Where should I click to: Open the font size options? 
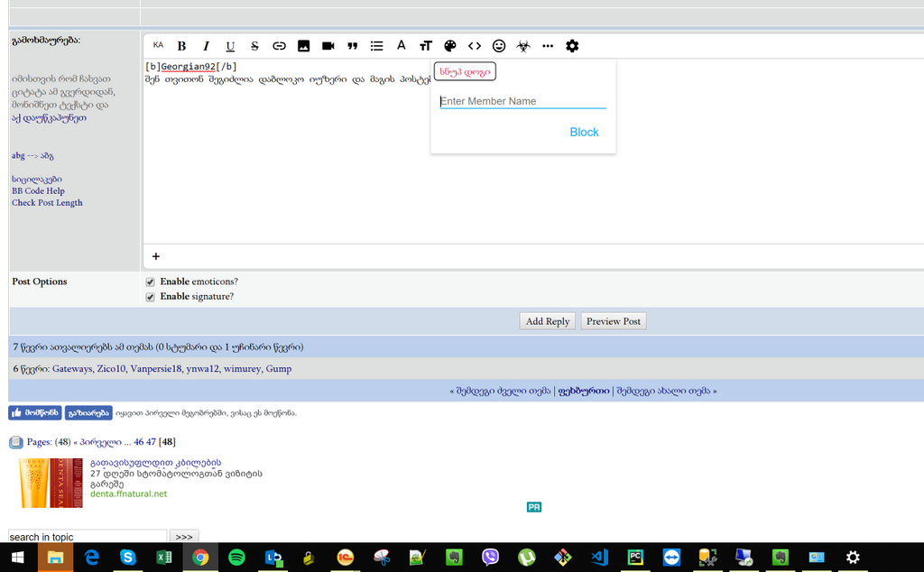coord(425,46)
